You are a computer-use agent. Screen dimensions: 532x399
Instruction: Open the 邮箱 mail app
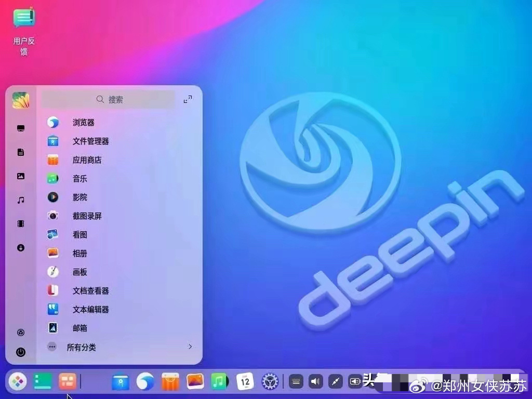point(119,328)
